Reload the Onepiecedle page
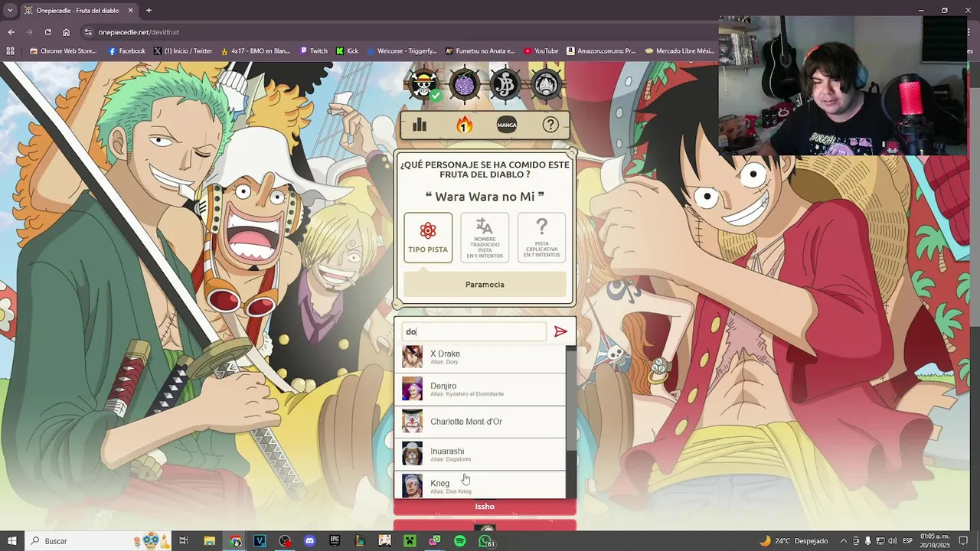This screenshot has height=551, width=980. 47,32
